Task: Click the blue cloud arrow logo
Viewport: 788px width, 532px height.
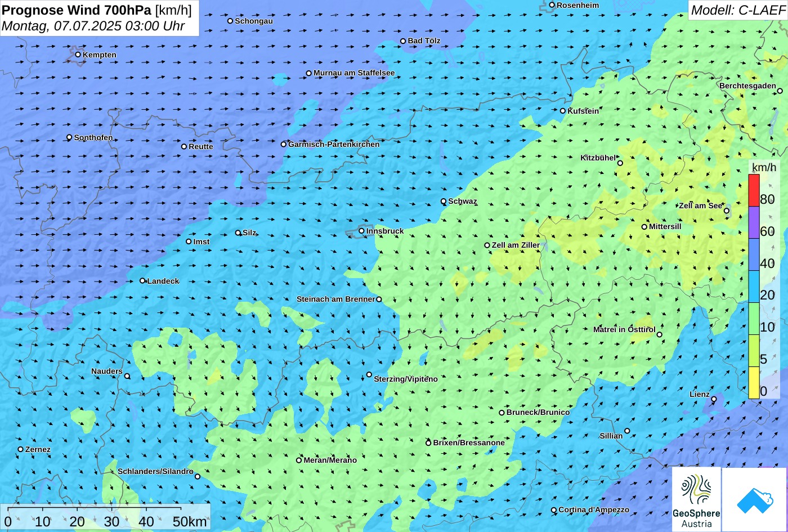Action: tap(755, 499)
